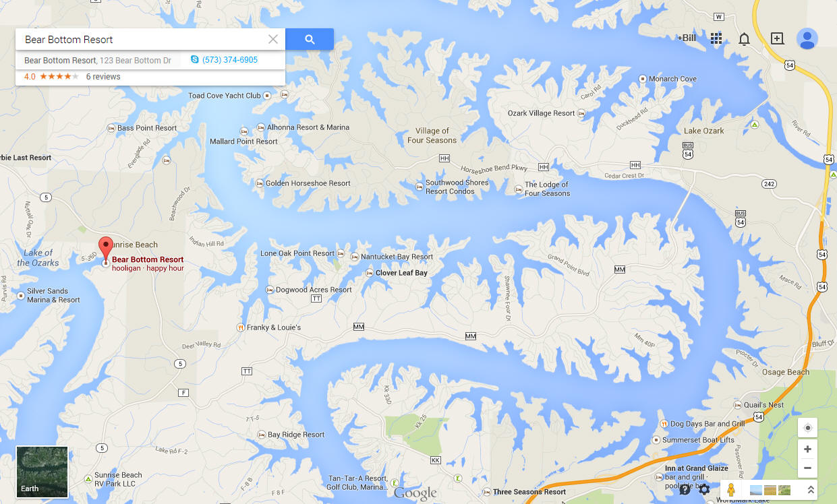Viewport: 837px width, 504px height.
Task: Clear the search box with the X
Action: 273,39
